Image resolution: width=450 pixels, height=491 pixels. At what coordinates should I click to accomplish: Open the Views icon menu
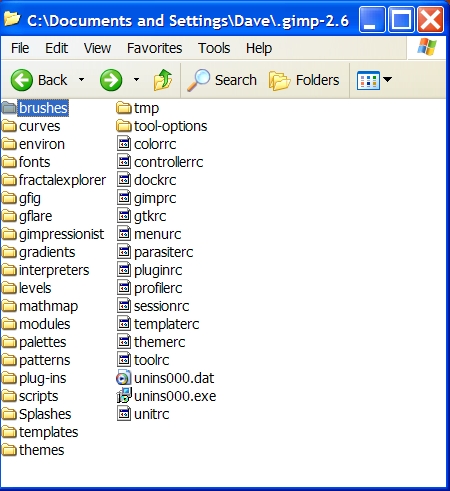tap(368, 80)
